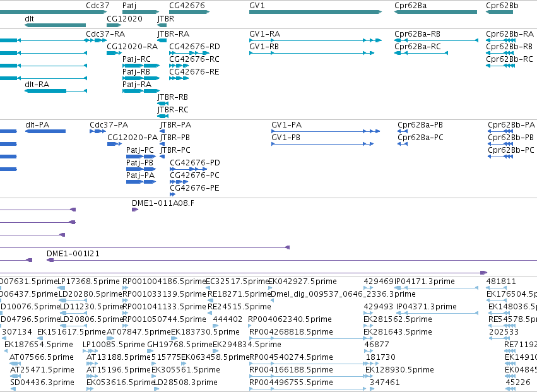Click the GV1-RA transcript label

tap(265, 34)
